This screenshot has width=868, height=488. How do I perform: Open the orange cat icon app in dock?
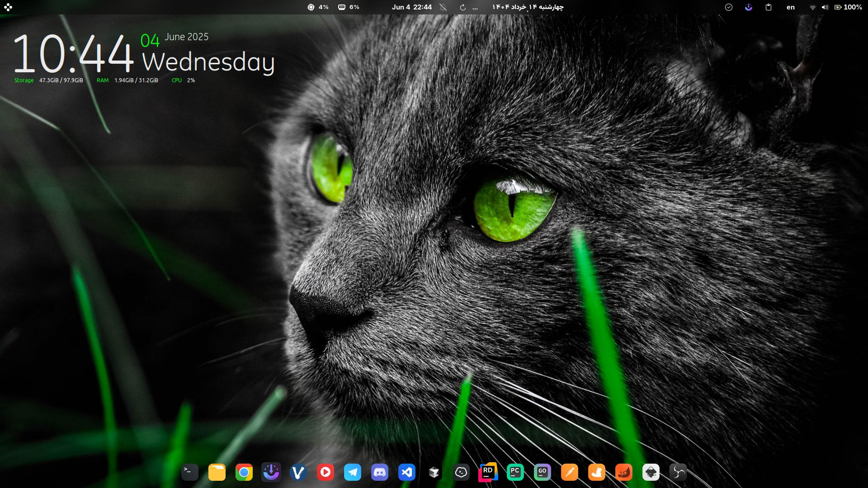[x=597, y=472]
